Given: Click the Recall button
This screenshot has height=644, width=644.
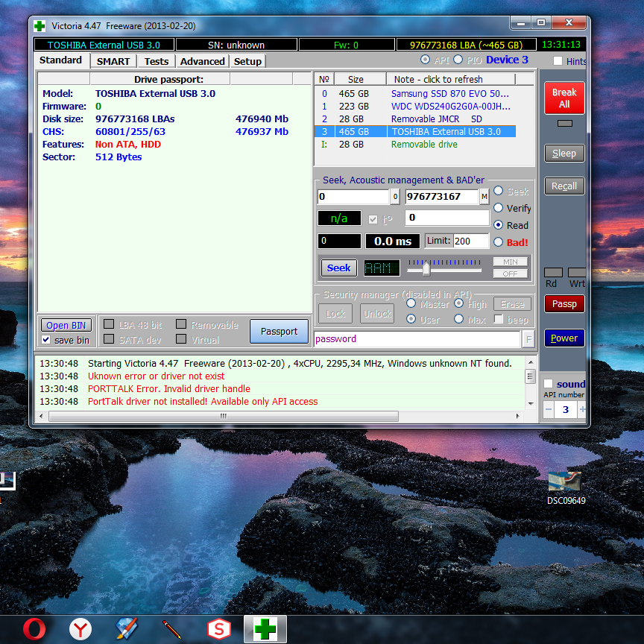Looking at the screenshot, I should 564,186.
